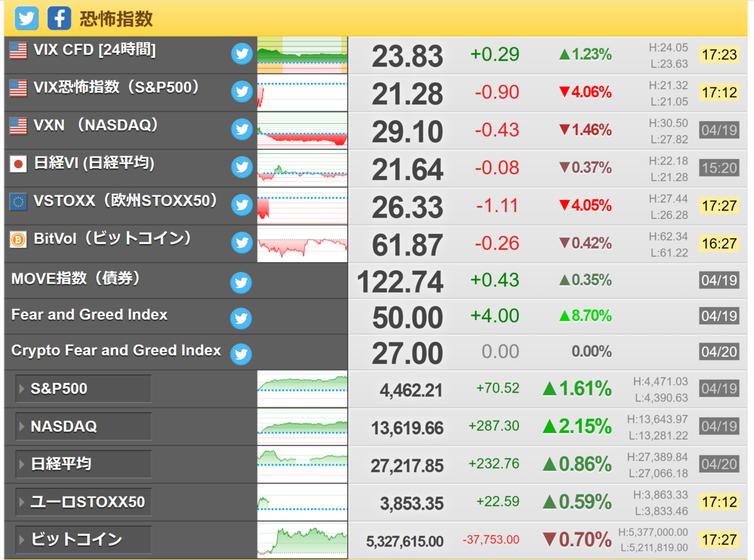Tweet the VIX恐怖指数（S&P500） row
This screenshot has width=754, height=560.
click(242, 92)
